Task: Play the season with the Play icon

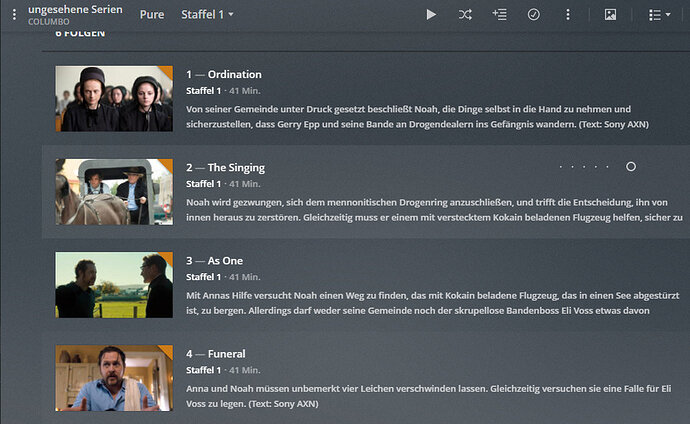Action: pyautogui.click(x=431, y=15)
